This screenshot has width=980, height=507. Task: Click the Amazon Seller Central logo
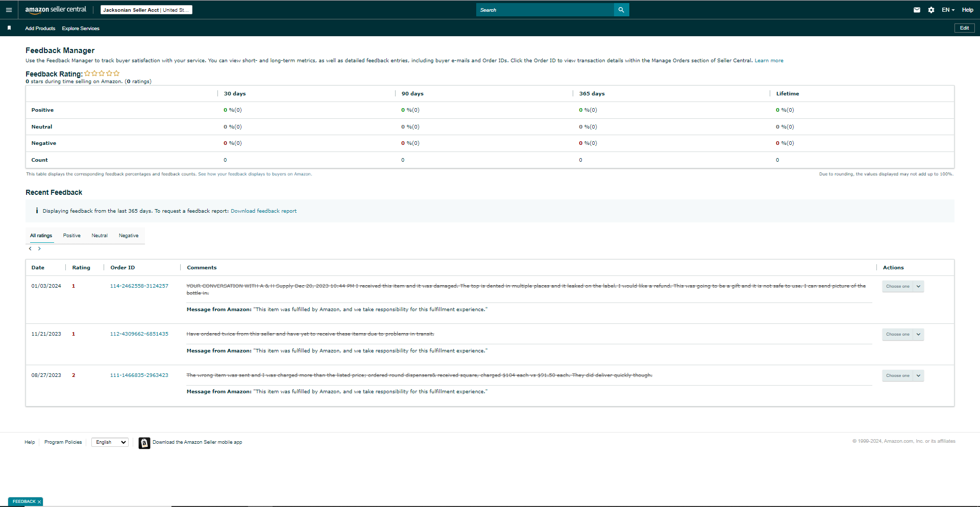pos(56,10)
